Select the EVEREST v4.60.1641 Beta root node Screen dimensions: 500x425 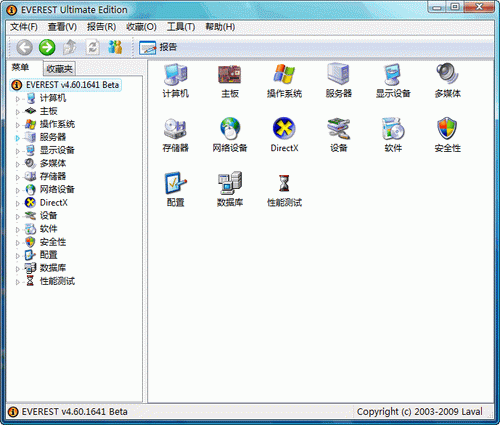tap(72, 85)
